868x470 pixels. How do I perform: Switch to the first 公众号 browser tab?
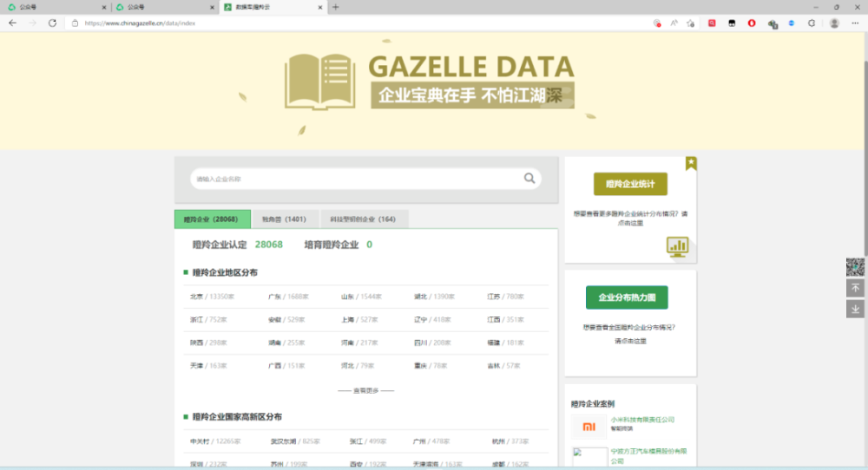coord(56,7)
